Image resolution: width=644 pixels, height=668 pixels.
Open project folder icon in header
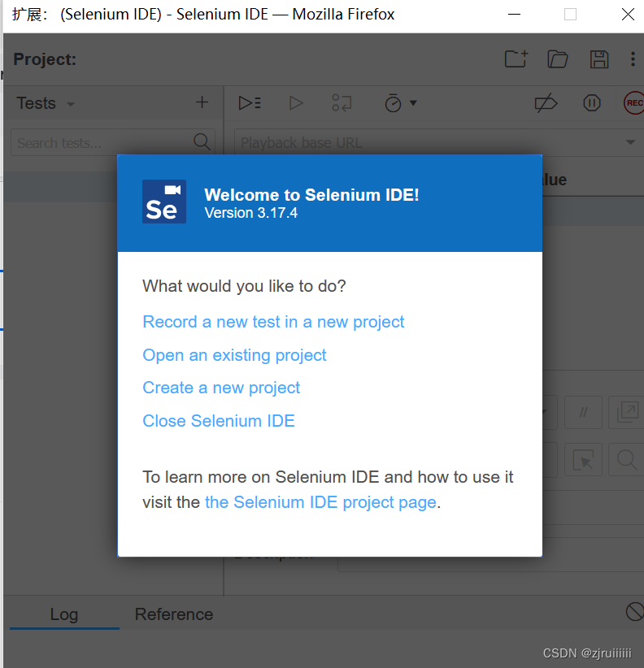558,59
